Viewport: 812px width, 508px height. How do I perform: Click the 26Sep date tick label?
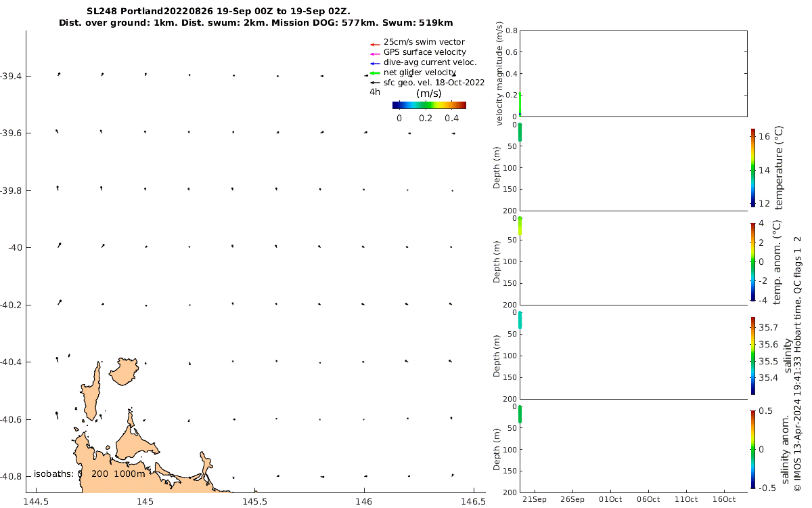tap(572, 499)
